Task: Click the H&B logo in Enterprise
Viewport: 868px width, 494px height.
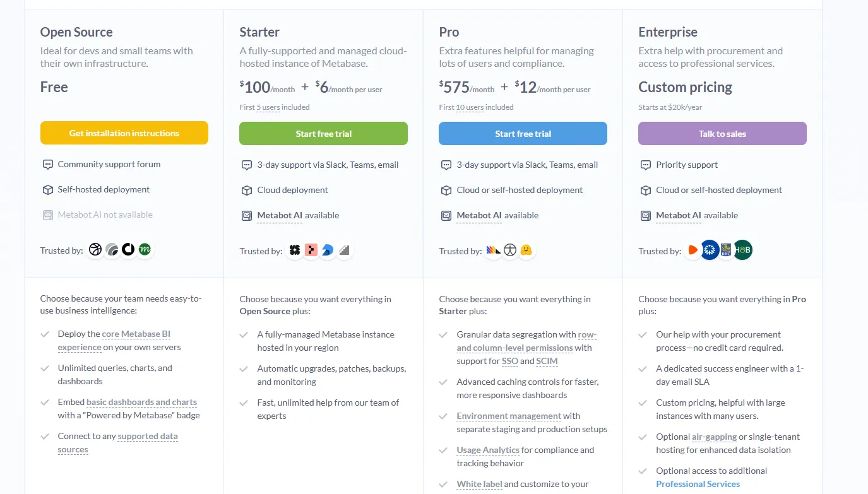Action: click(x=742, y=250)
